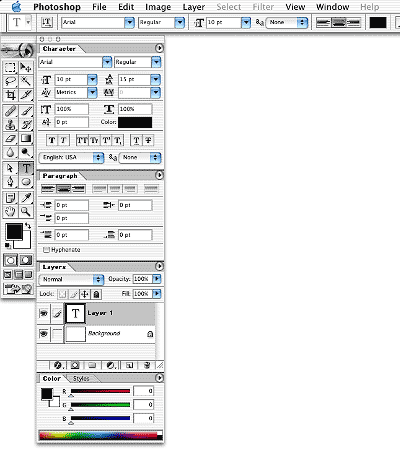Open font size dropdown in options bar
This screenshot has width=400, height=450.
pyautogui.click(x=246, y=22)
